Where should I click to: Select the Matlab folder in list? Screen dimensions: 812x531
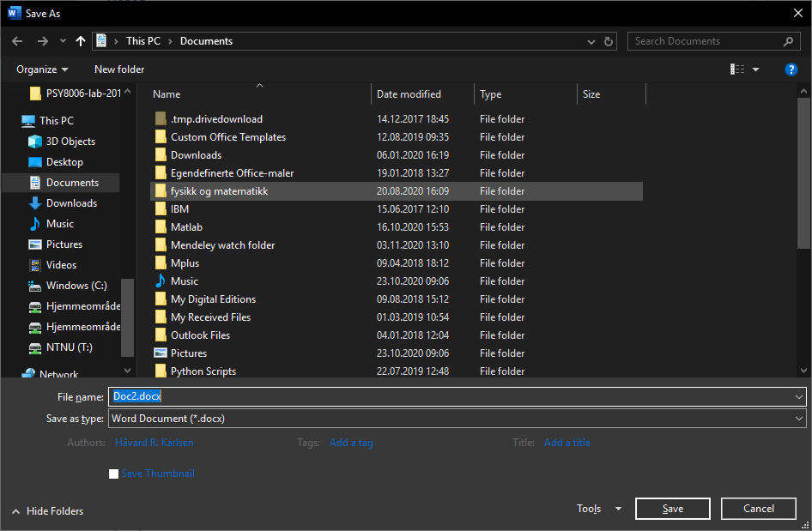(x=186, y=227)
